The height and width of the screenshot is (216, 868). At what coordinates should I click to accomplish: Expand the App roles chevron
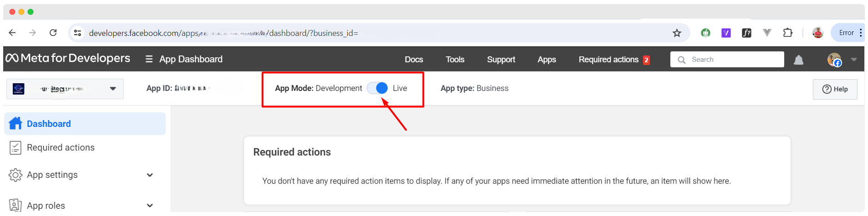point(150,206)
